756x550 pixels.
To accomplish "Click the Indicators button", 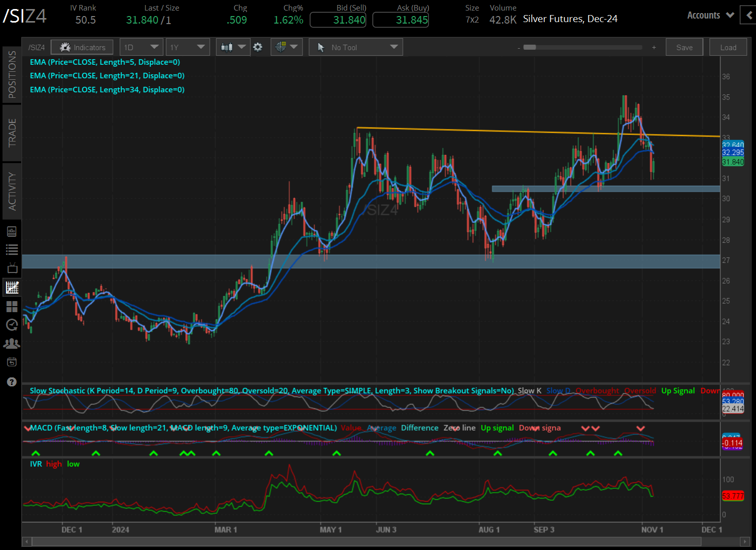I will pos(82,47).
